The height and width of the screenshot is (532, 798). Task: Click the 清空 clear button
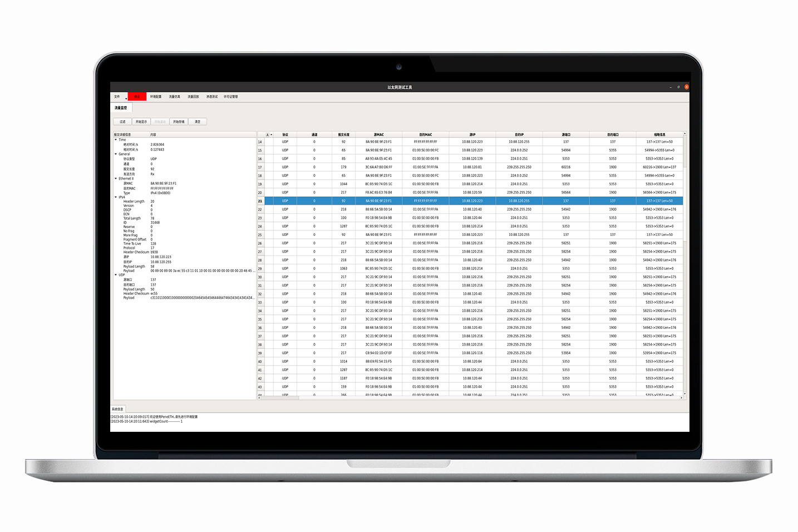(x=198, y=122)
